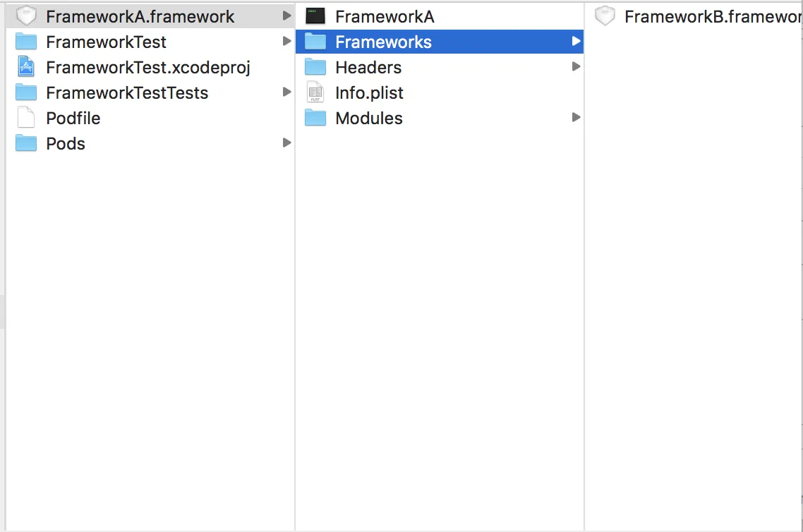Click the FrameworkTestTests folder icon
The width and height of the screenshot is (803, 532).
pyautogui.click(x=26, y=92)
